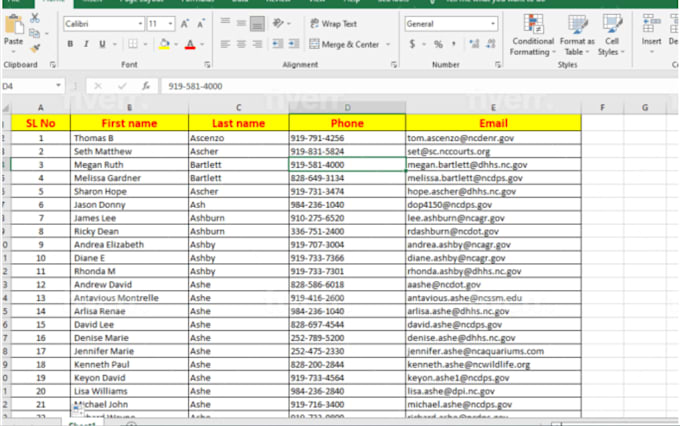Click Increase Indent icon
The width and height of the screenshot is (680, 426).
pos(294,44)
